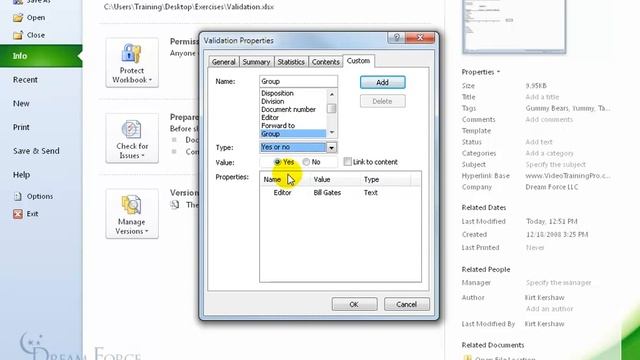Click Add comments field
Image resolution: width=640 pixels, height=360 pixels.
549,120
